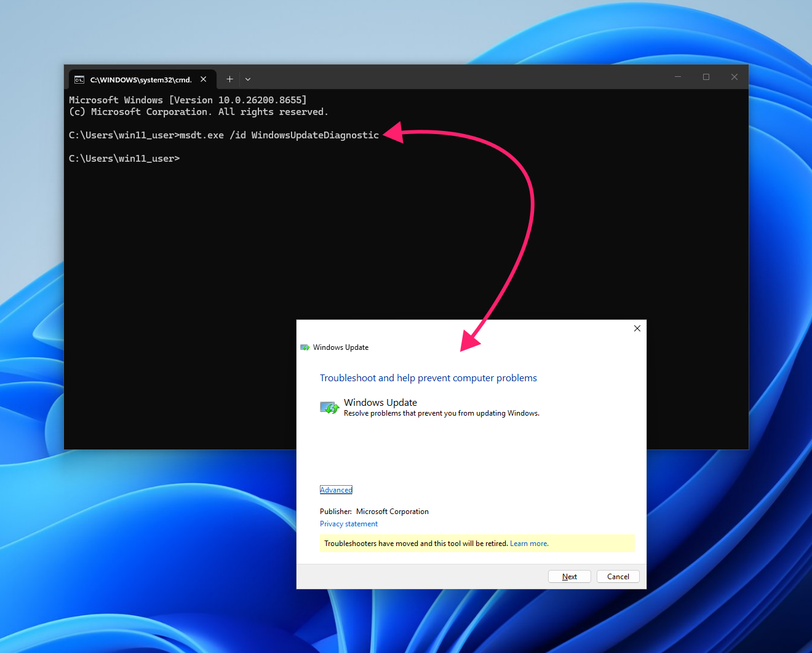The width and height of the screenshot is (812, 653).
Task: Click the Windows Update title bar icon
Action: tap(305, 347)
